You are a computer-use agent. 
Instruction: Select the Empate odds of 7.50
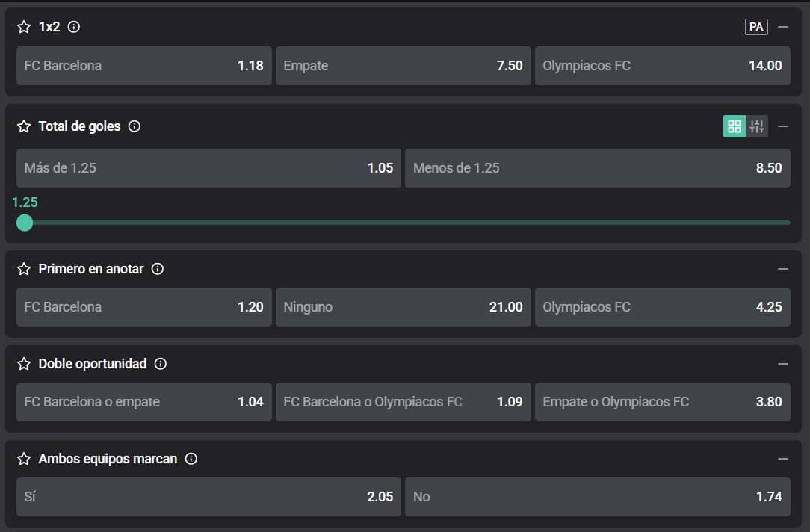coord(403,66)
